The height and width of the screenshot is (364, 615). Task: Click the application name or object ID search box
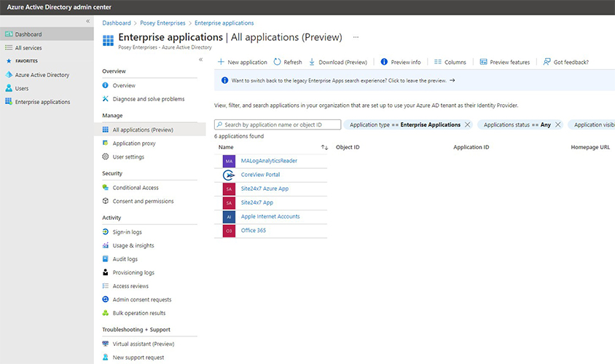point(278,124)
